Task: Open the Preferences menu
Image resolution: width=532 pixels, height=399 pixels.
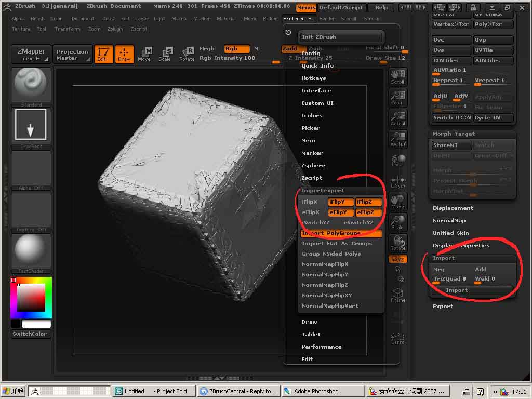Action: (298, 19)
